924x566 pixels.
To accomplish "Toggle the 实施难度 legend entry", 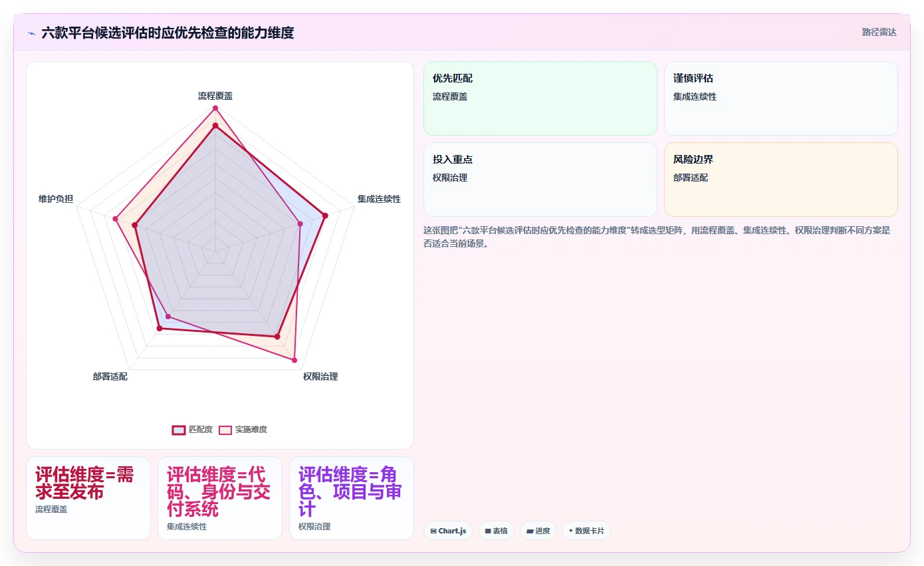I will pyautogui.click(x=243, y=430).
